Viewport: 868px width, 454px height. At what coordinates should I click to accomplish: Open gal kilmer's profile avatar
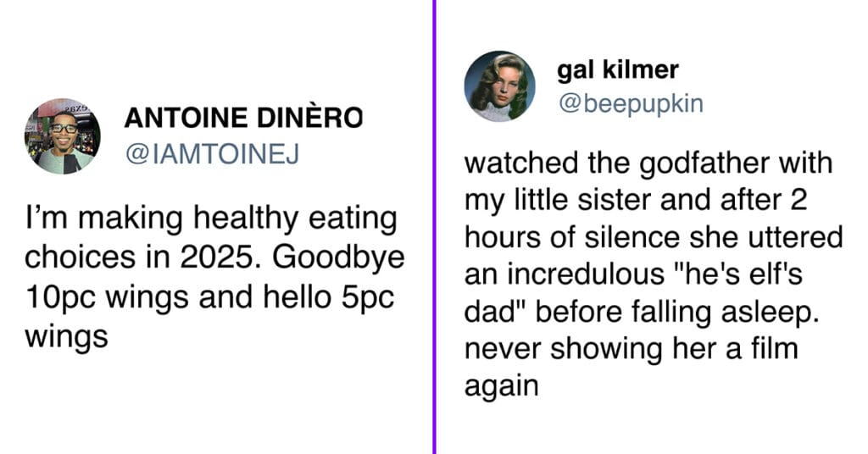coord(500,86)
